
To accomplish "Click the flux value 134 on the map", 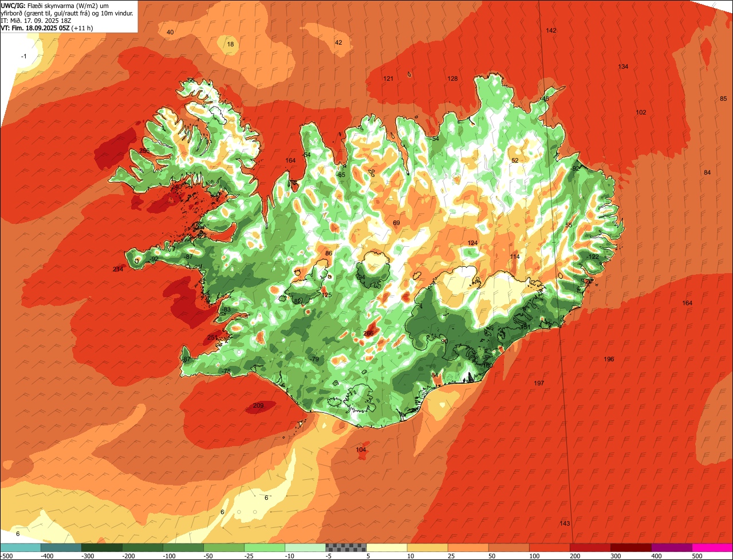I will [623, 67].
